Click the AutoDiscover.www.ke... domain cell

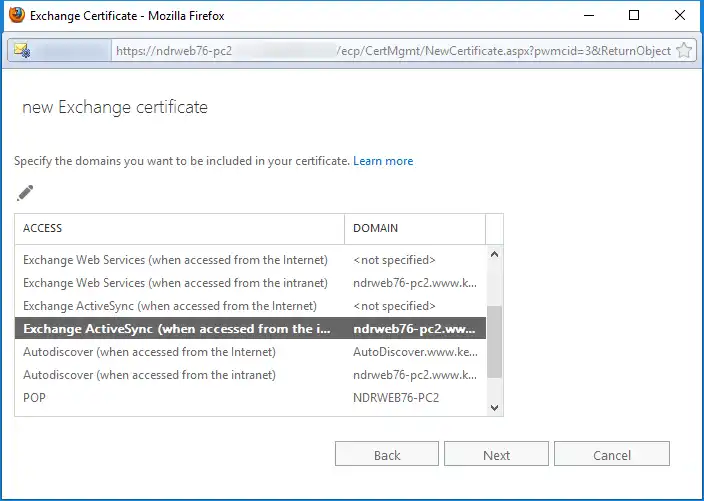click(x=415, y=352)
